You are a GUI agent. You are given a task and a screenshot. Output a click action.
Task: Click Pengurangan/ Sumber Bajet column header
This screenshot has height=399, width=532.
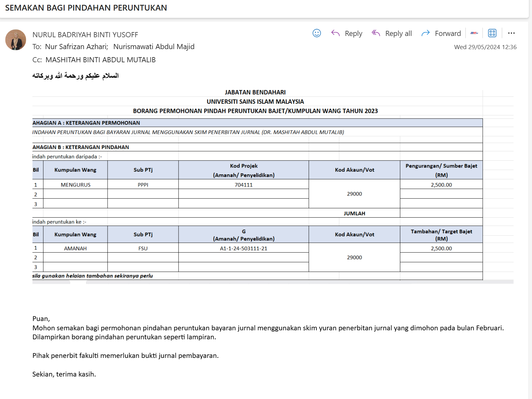[441, 170]
